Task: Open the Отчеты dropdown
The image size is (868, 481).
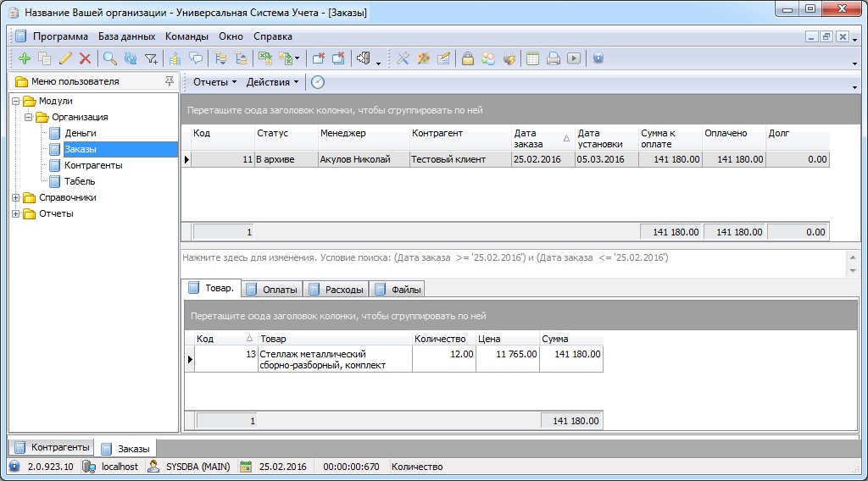Action: pyautogui.click(x=214, y=82)
